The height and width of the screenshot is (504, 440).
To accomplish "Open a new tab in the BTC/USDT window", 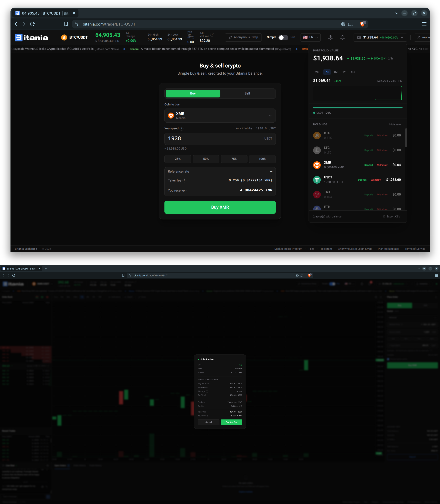I will point(84,13).
